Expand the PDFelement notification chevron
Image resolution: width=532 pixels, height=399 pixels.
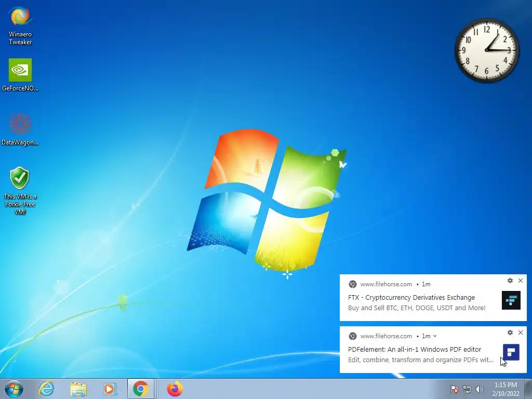pos(435,336)
